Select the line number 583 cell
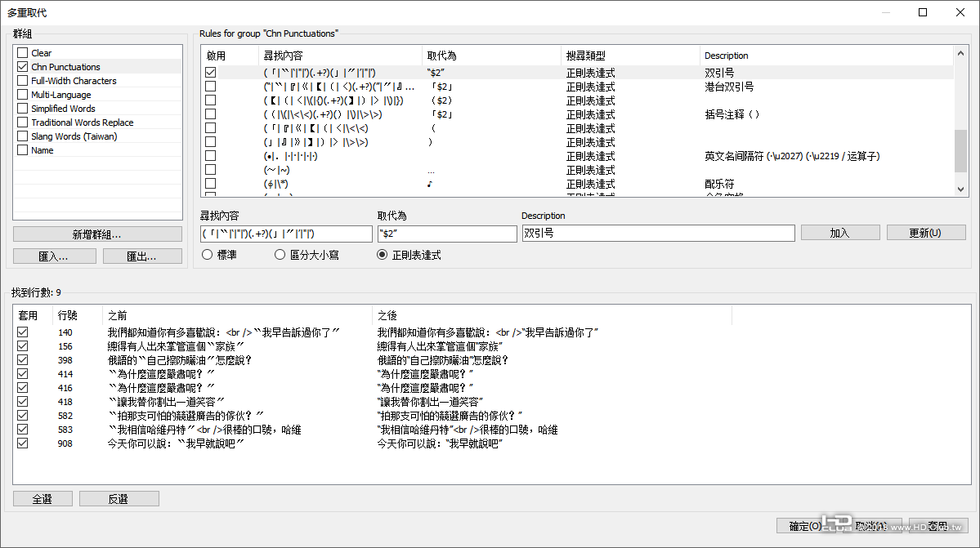Viewport: 980px width, 548px height. (x=65, y=430)
